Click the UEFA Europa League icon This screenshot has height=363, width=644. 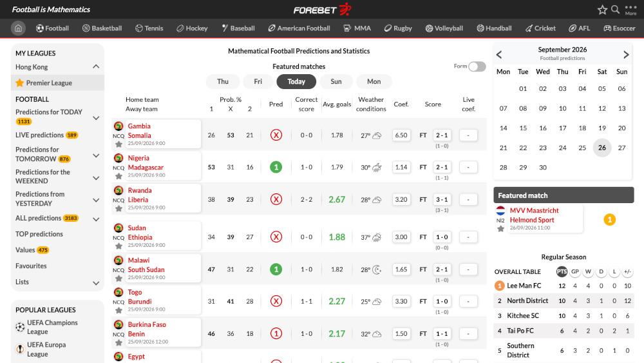(x=20, y=349)
